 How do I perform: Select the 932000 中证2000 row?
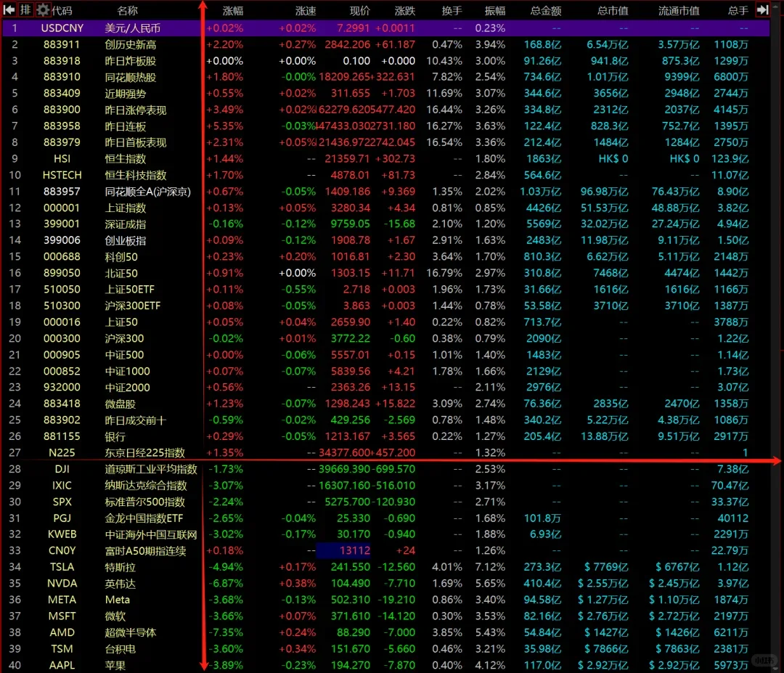click(386, 388)
